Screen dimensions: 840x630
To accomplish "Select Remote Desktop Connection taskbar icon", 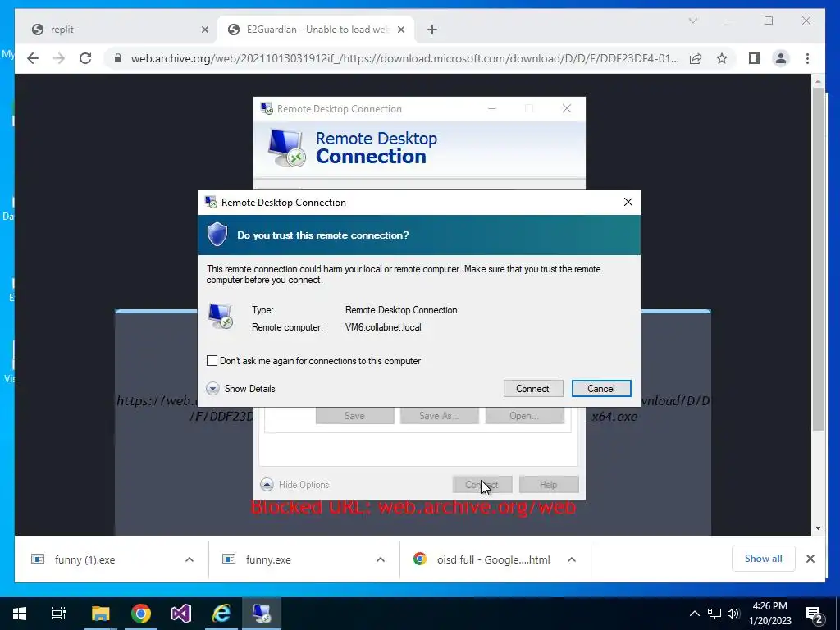I will tap(262, 614).
